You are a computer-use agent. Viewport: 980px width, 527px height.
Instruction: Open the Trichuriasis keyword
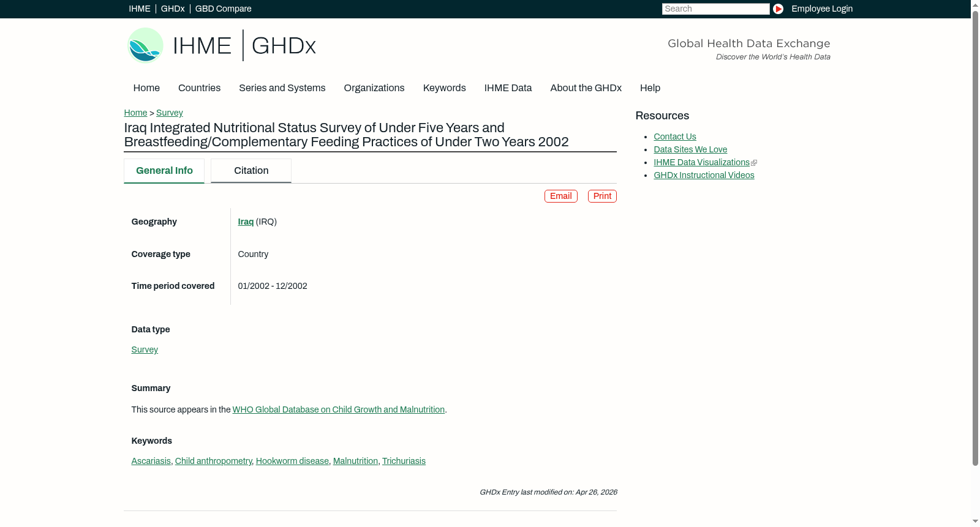[404, 461]
